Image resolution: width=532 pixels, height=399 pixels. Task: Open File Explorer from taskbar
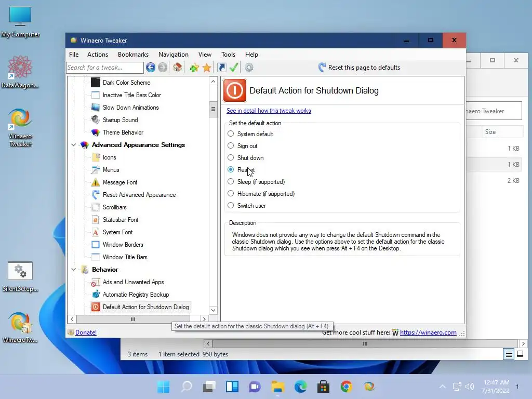point(277,387)
